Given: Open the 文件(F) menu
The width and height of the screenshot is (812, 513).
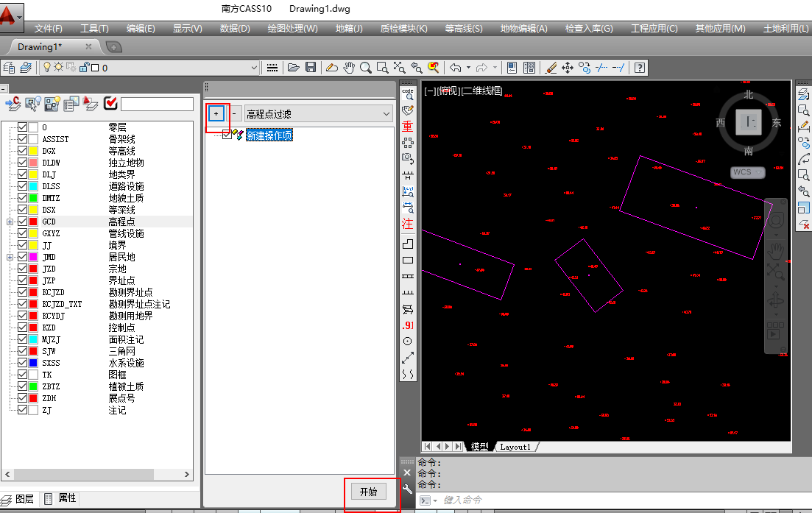Looking at the screenshot, I should coord(48,29).
